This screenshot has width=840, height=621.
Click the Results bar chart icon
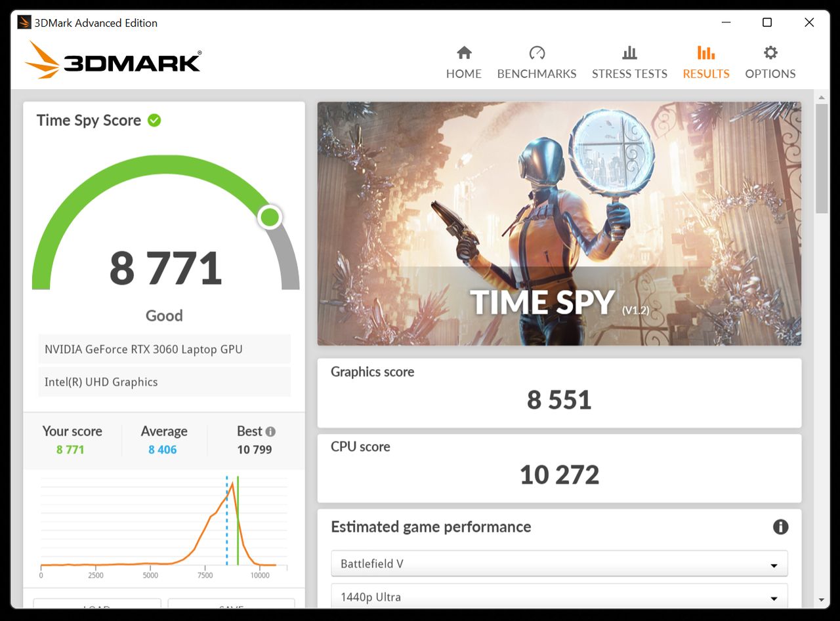[x=706, y=52]
